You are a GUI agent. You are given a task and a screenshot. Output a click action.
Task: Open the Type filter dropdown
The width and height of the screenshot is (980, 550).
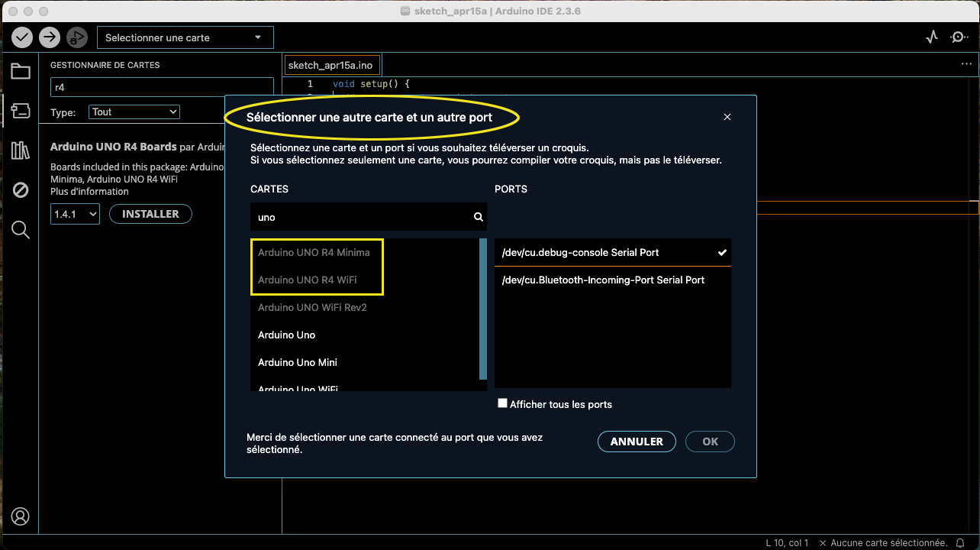tap(134, 112)
